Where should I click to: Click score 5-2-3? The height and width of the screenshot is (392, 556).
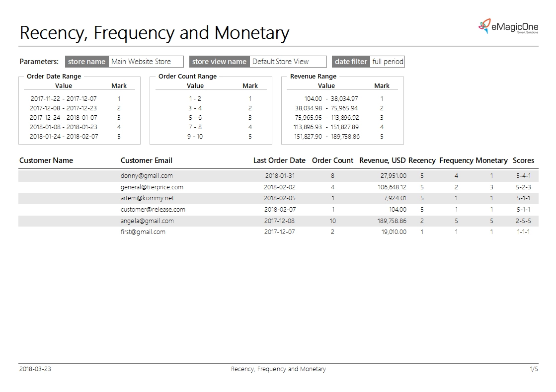pos(523,187)
